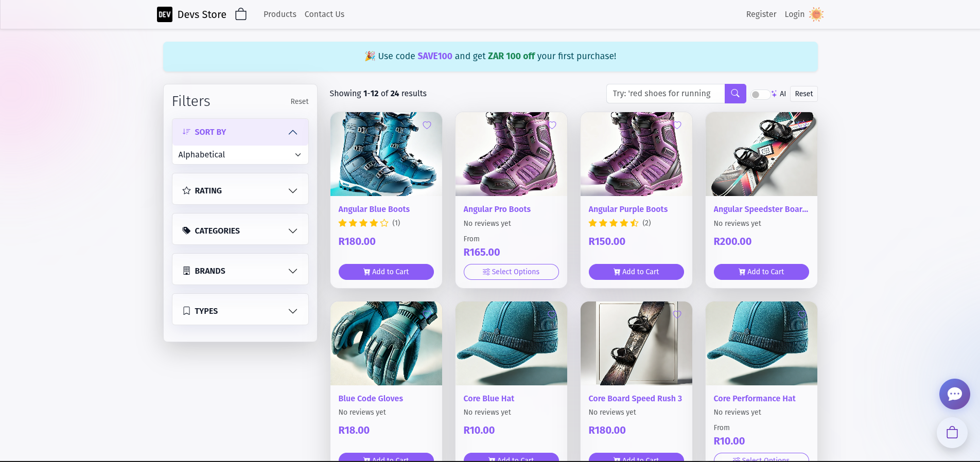
Task: Click the search input field
Action: [666, 94]
